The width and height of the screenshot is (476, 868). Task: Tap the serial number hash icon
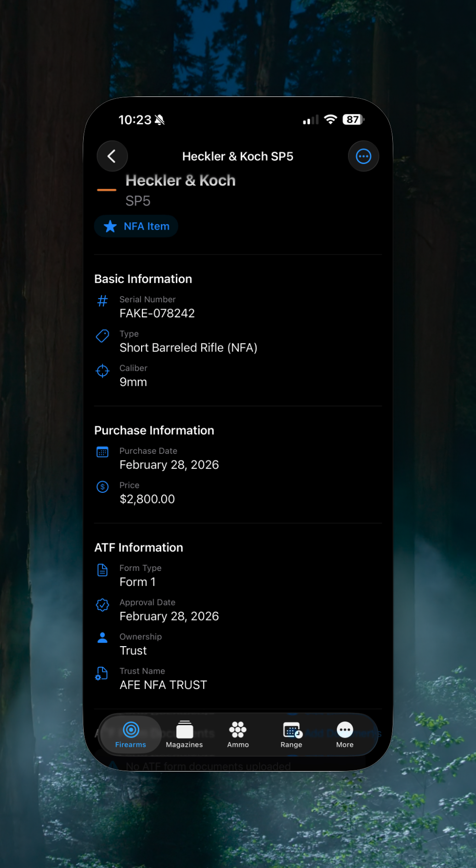pos(102,301)
